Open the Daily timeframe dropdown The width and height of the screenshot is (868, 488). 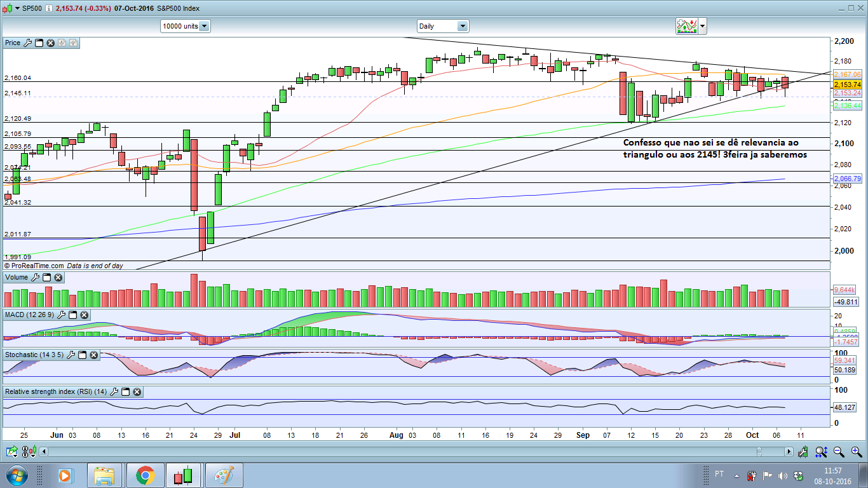[443, 26]
